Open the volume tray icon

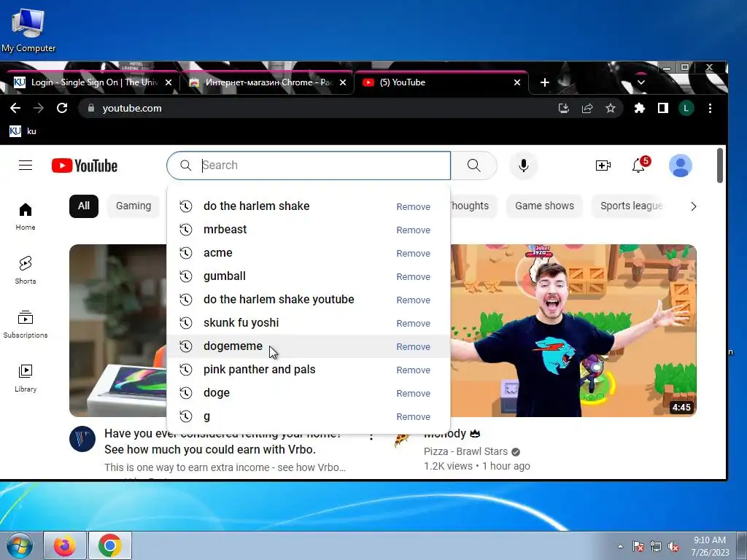coord(673,547)
